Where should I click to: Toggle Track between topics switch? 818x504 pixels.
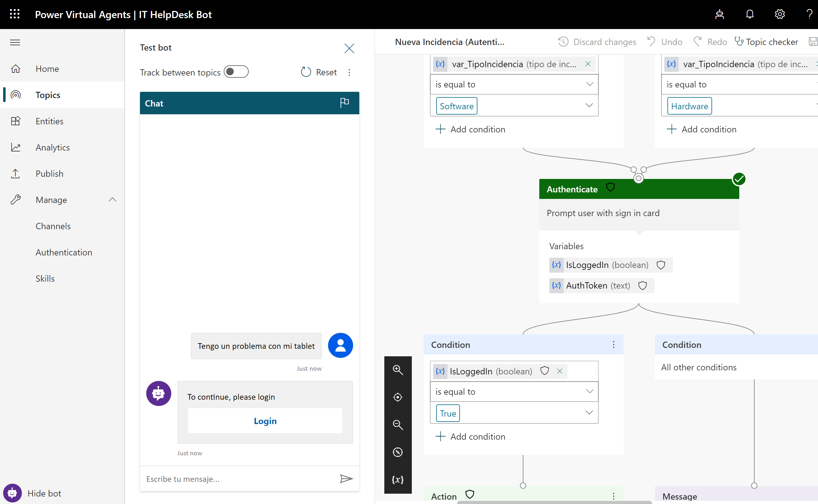[x=236, y=72]
